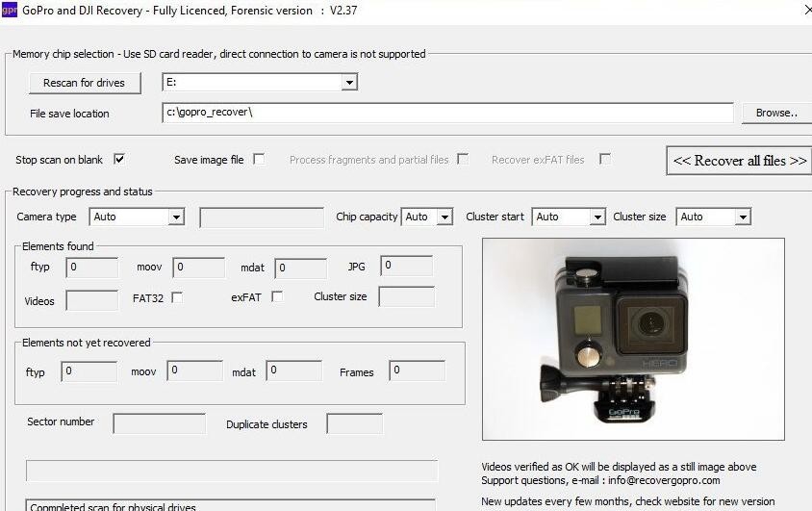This screenshot has width=812, height=511.
Task: Click the ftyp field in Elements found
Action: [x=91, y=268]
